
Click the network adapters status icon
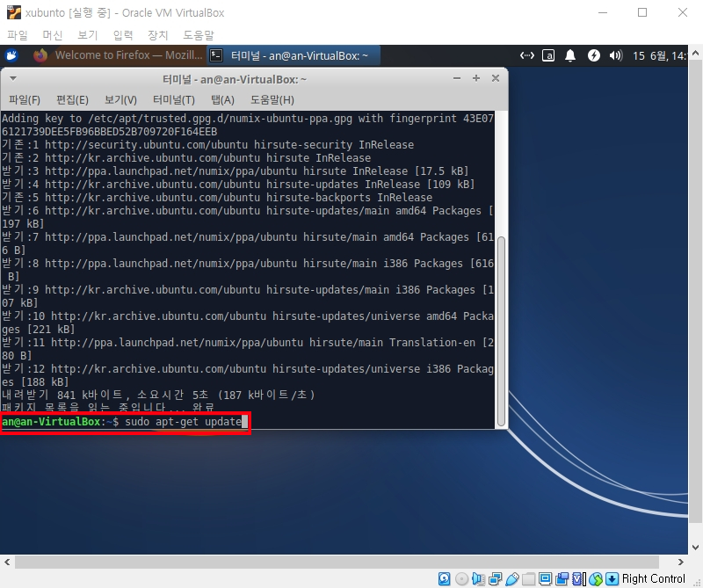496,578
